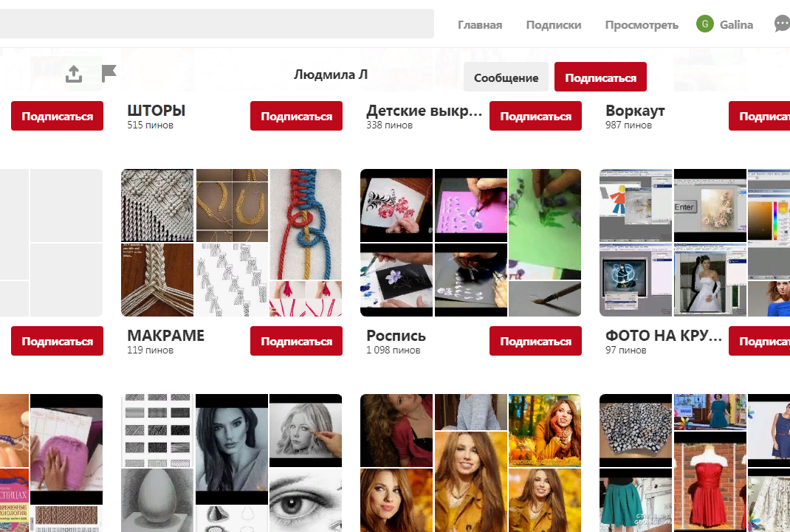The height and width of the screenshot is (532, 790).
Task: Open the ШТОРЫ board title
Action: [x=157, y=110]
